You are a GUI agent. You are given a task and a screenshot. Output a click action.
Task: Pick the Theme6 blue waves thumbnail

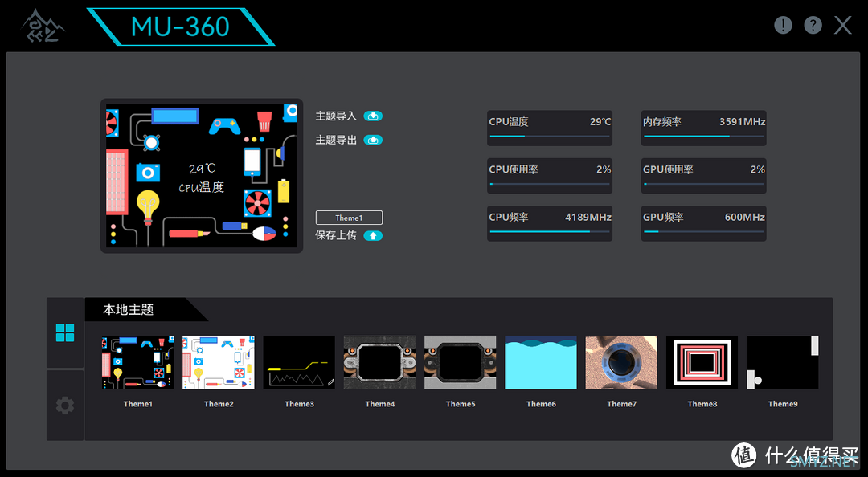click(x=541, y=363)
